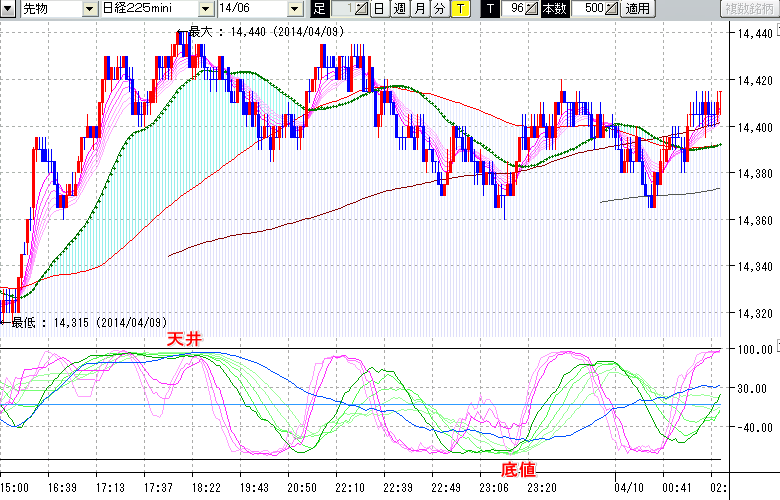This screenshot has width=780, height=500.
Task: Click the 適用 apply button
Action: 637,9
